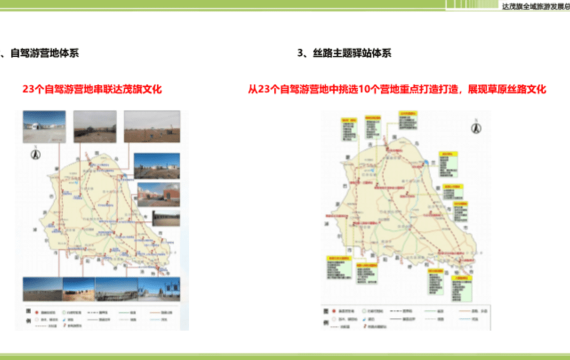Click the heading "自驾游营地体系"

[x=44, y=53]
